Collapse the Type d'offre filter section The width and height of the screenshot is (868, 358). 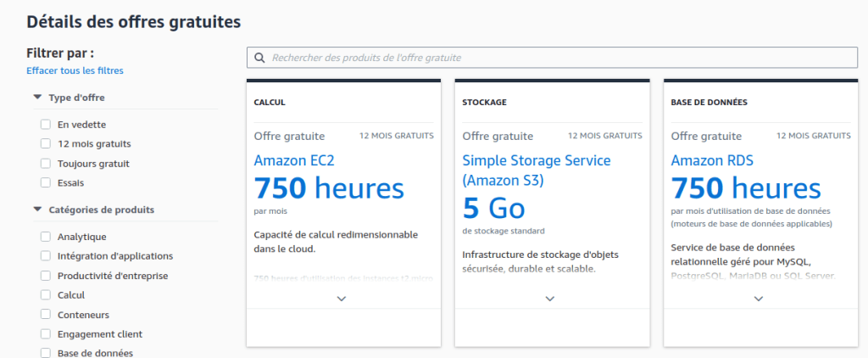(x=37, y=98)
